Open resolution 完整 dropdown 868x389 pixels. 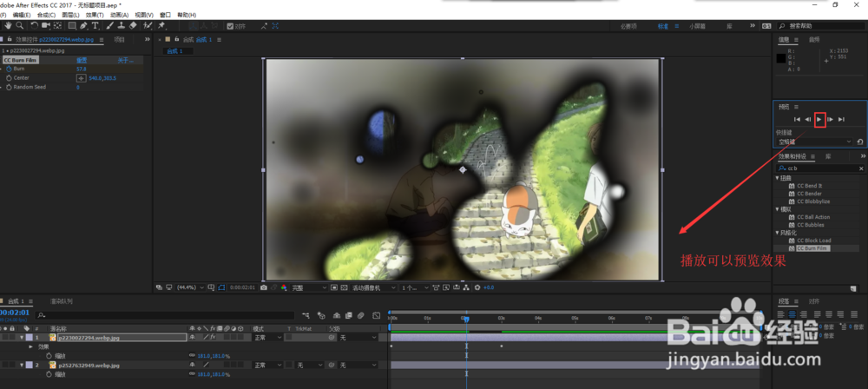click(x=310, y=287)
